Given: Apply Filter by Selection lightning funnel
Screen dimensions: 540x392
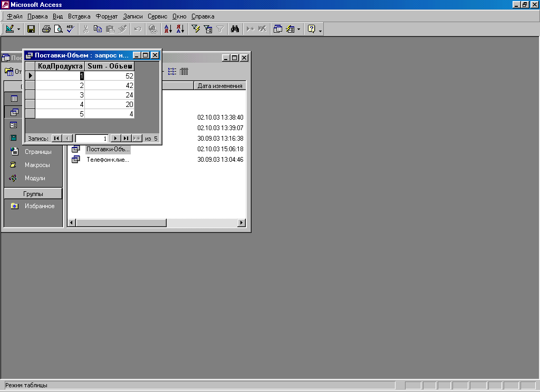Looking at the screenshot, I should point(196,29).
